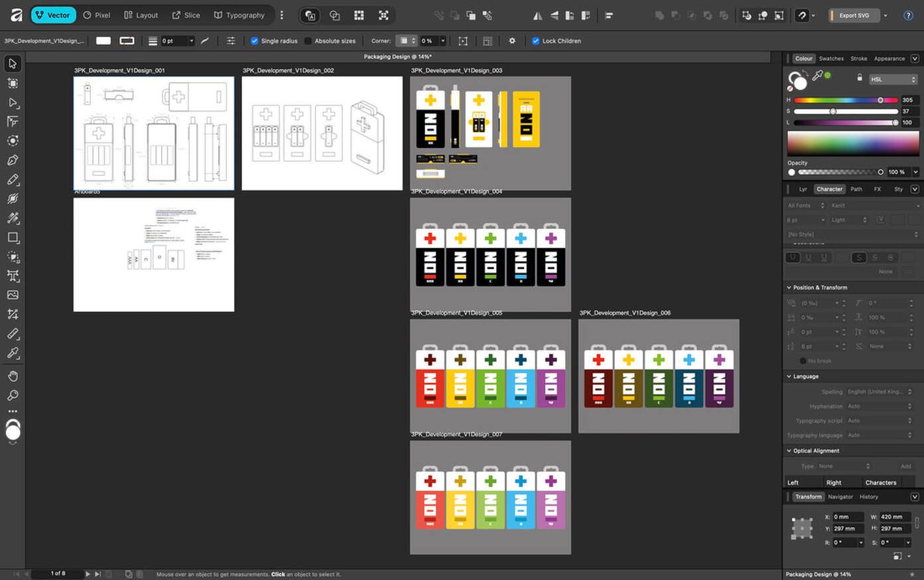Open the Navigator tab

(840, 496)
